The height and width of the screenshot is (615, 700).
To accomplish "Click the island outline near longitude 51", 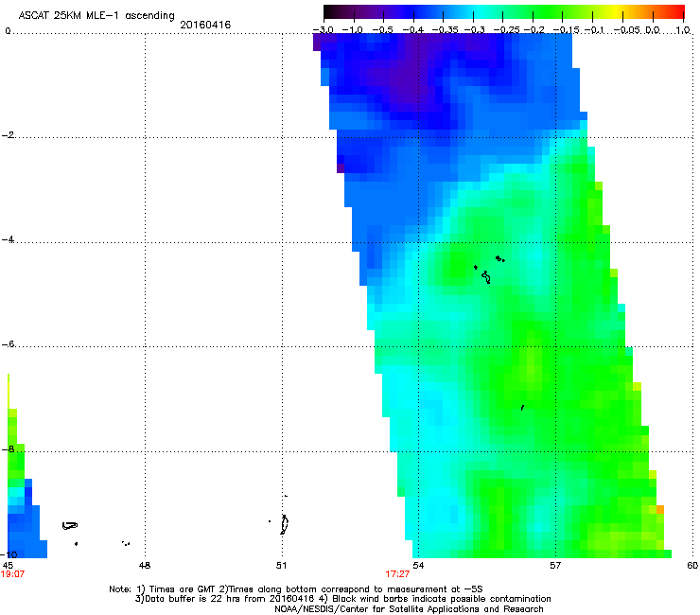I will pyautogui.click(x=285, y=524).
